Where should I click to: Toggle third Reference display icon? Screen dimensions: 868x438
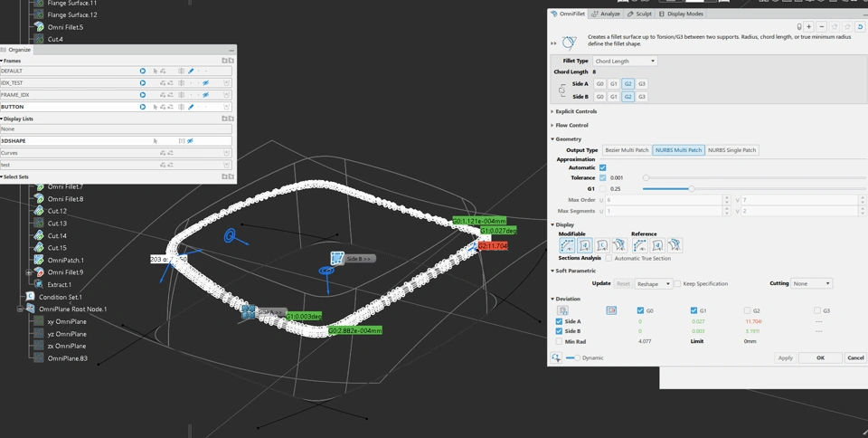pyautogui.click(x=675, y=245)
